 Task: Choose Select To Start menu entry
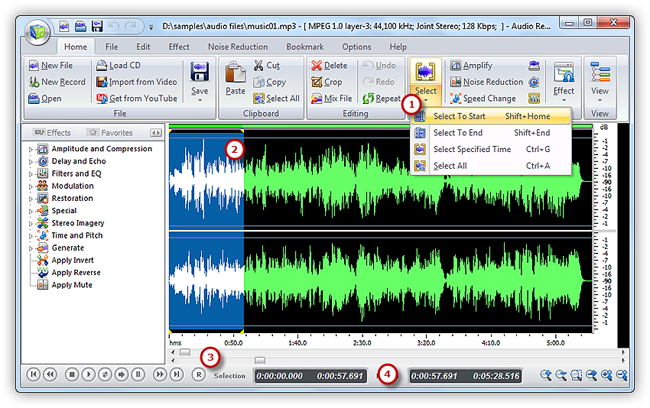(x=492, y=117)
